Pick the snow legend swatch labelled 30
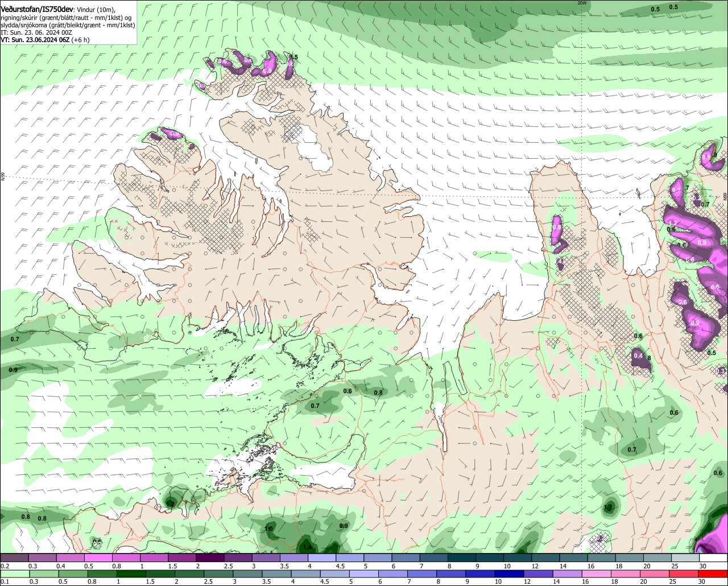Screen dimensions: 728x586 [714, 558]
